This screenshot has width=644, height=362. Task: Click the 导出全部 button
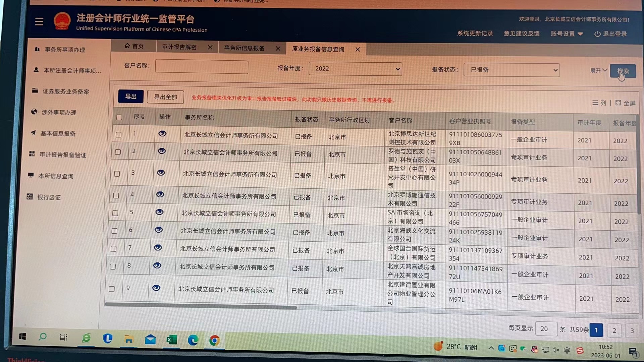[x=165, y=97]
